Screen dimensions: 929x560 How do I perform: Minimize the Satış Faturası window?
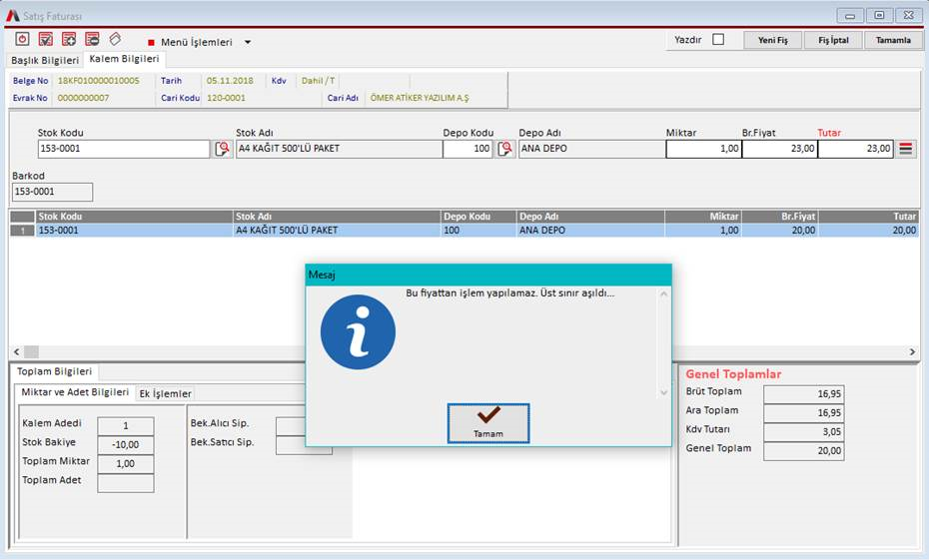click(850, 15)
